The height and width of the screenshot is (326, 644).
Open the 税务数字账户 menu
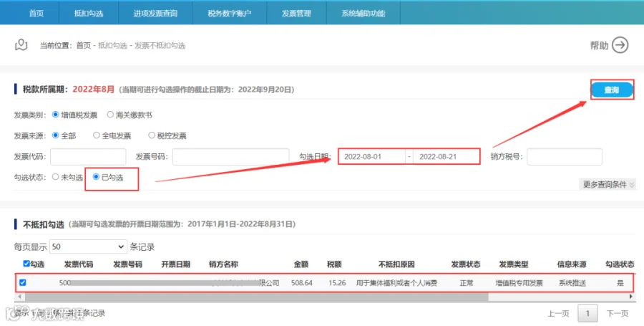click(229, 13)
